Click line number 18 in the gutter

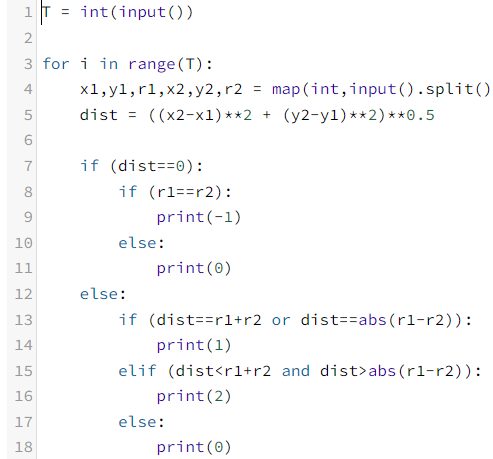[x=24, y=447]
